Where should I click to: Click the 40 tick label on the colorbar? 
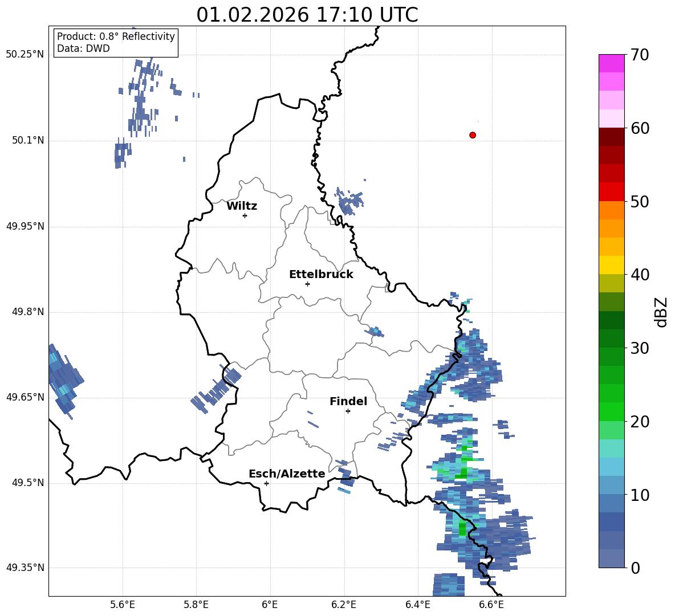pos(640,275)
